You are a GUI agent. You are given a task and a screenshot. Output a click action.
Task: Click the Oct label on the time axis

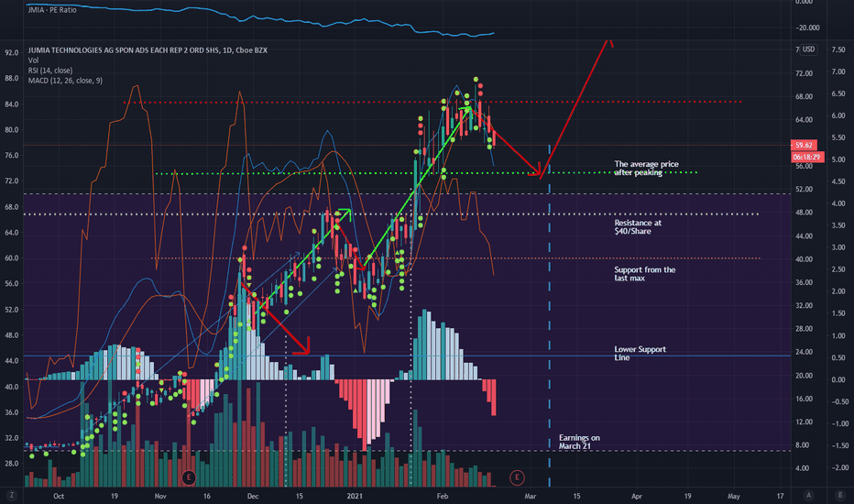pos(59,497)
